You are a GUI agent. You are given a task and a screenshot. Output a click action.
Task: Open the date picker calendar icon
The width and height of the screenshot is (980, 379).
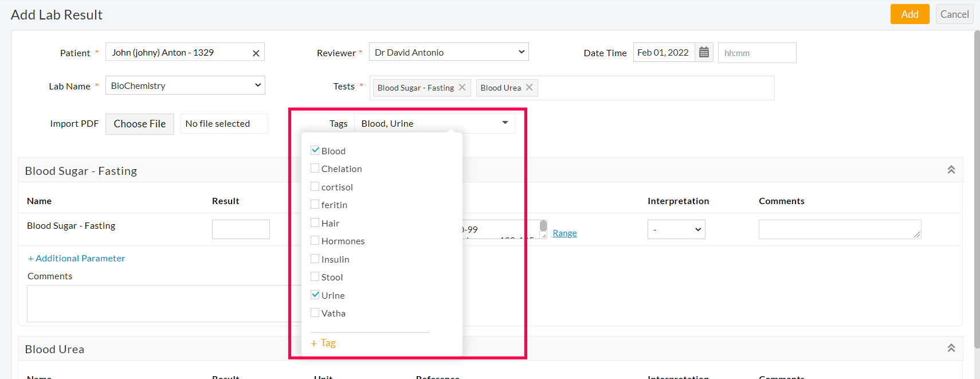pyautogui.click(x=704, y=53)
